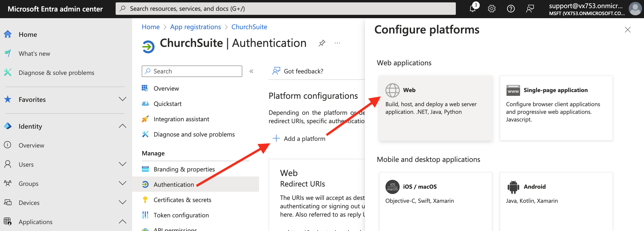
Task: Click the Home house icon in sidebar
Action: (8, 34)
